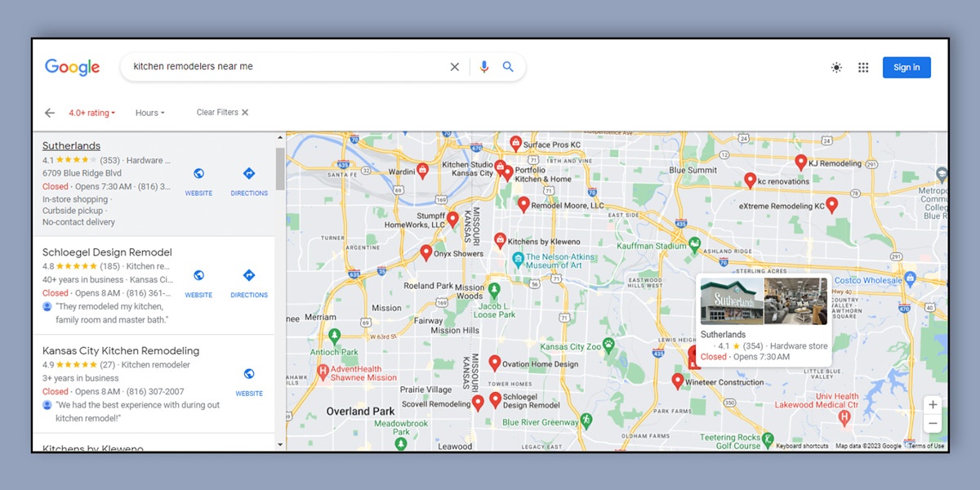This screenshot has height=490, width=980.
Task: Select the KJ Remodeling map pin
Action: tap(800, 163)
